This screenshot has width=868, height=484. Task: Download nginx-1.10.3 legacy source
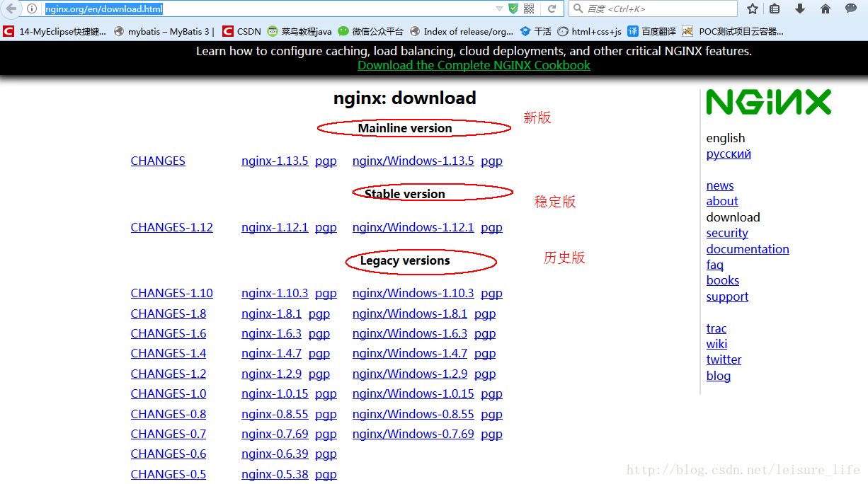[275, 293]
